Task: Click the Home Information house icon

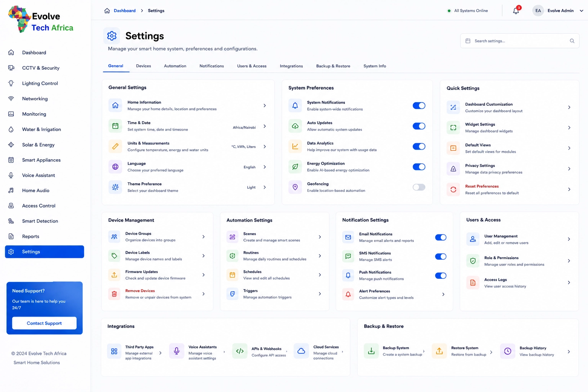Action: (x=115, y=105)
